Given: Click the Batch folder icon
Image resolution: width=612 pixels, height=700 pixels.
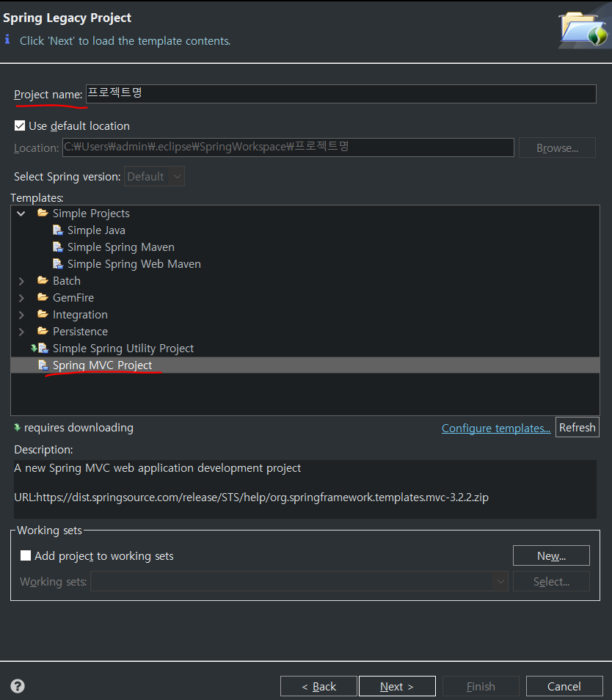Looking at the screenshot, I should tap(43, 280).
